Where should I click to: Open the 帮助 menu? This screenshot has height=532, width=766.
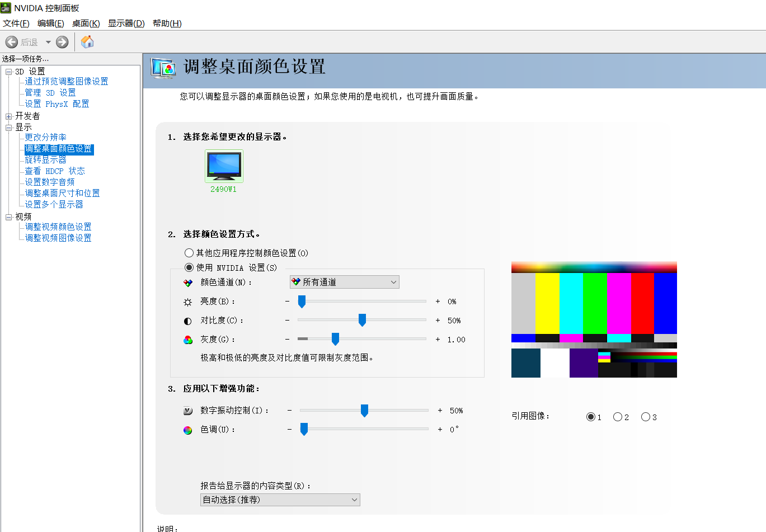(167, 23)
